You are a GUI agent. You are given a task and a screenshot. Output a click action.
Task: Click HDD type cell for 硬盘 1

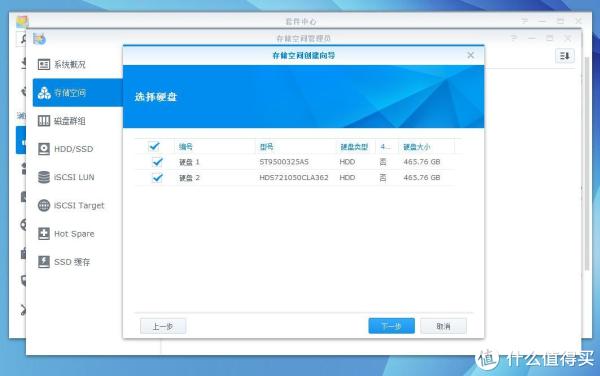pyautogui.click(x=347, y=162)
